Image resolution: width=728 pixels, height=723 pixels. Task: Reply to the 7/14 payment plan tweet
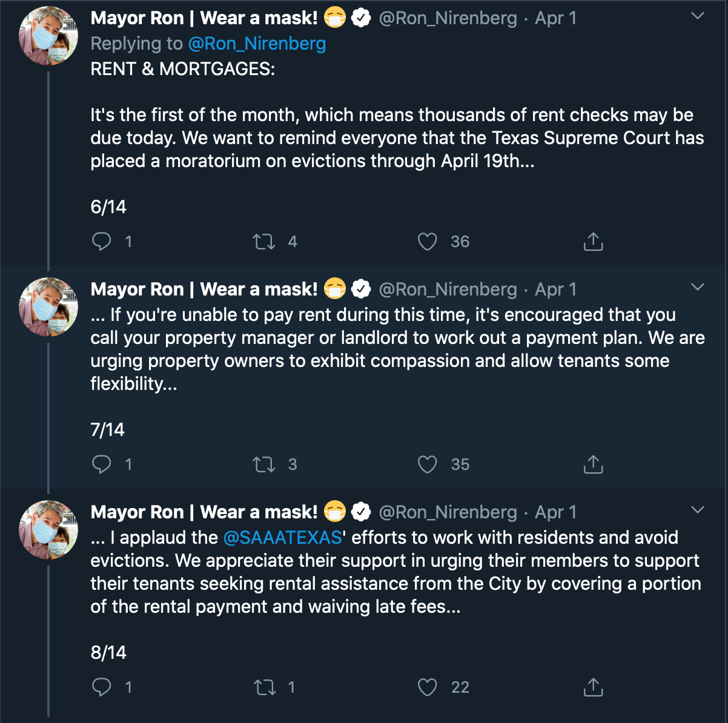click(x=102, y=464)
